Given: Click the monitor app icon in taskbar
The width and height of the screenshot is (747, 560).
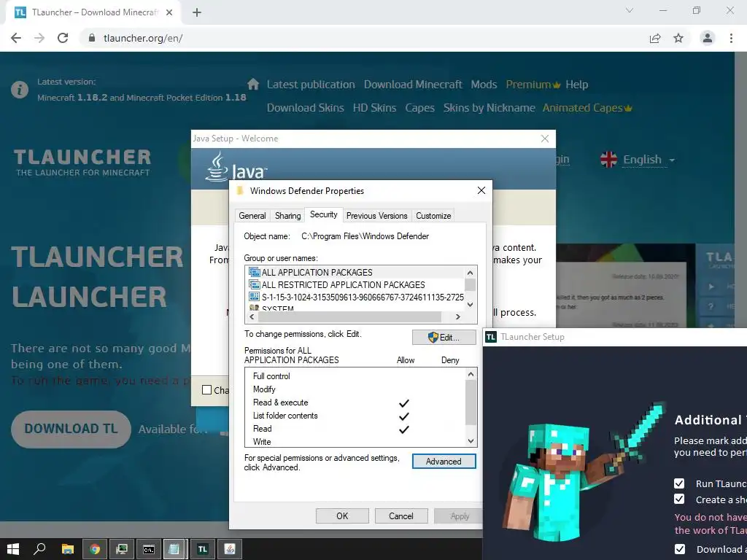Looking at the screenshot, I should pos(122,549).
